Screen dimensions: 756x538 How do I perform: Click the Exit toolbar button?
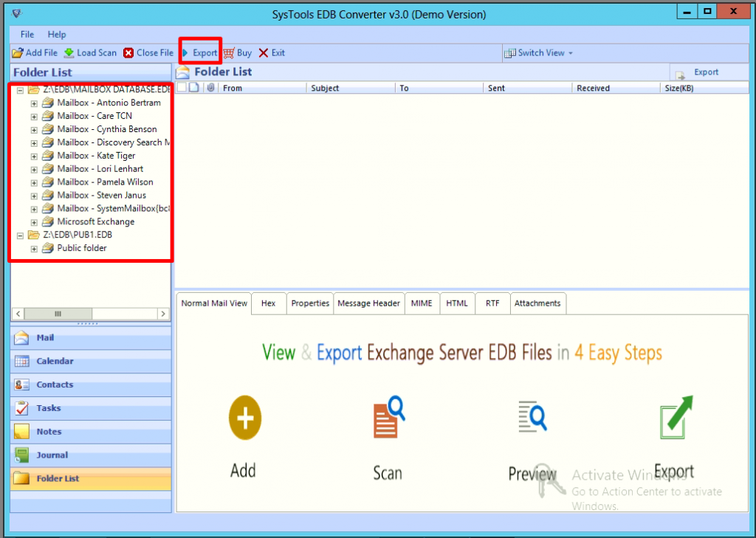pos(272,53)
